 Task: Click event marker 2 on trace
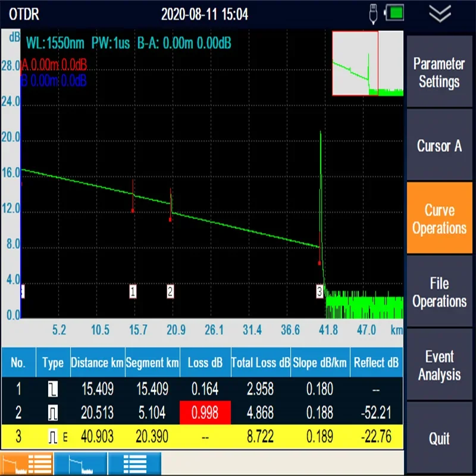170,292
